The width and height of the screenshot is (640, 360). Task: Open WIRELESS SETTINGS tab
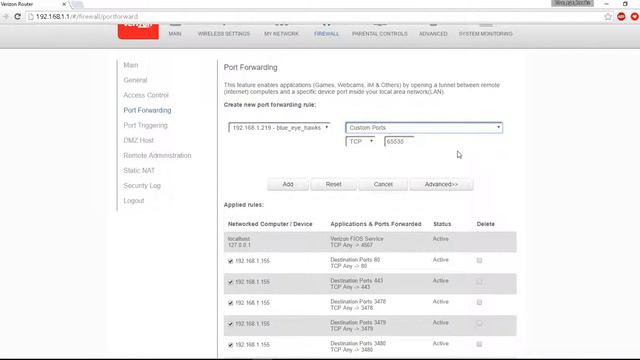coord(224,34)
